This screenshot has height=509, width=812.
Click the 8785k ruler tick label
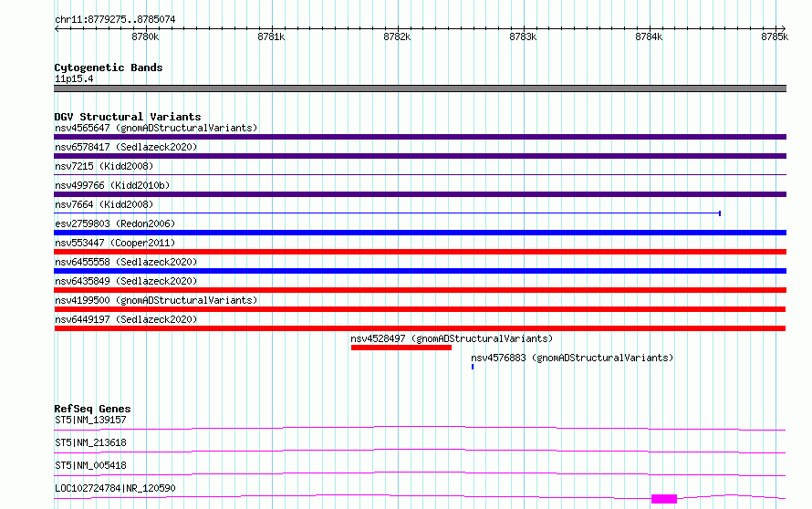[775, 36]
